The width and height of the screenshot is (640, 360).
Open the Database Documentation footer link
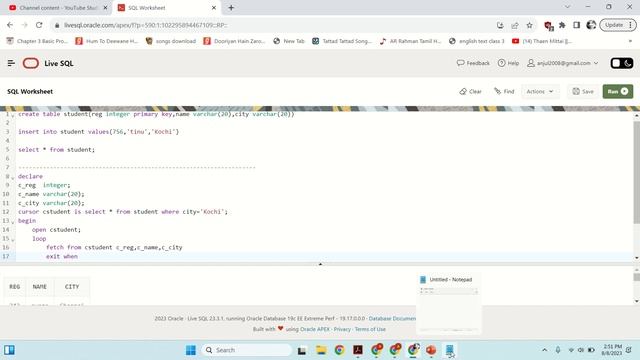coord(392,318)
